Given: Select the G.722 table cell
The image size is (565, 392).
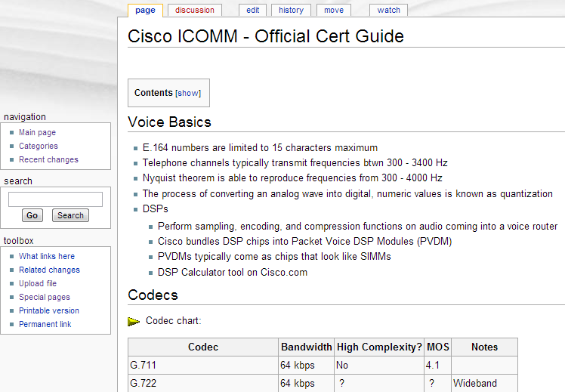Looking at the screenshot, I should (x=203, y=384).
